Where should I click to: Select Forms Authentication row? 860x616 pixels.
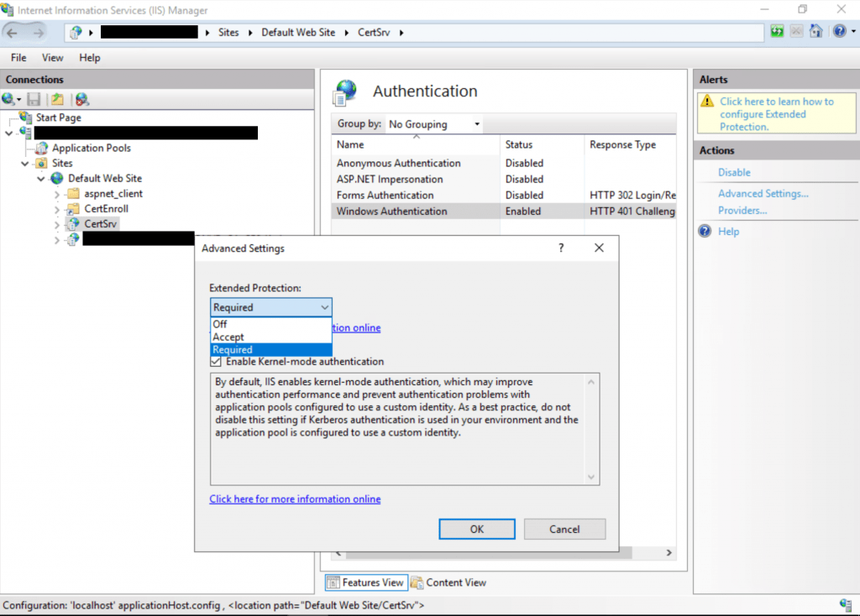pyautogui.click(x=503, y=195)
